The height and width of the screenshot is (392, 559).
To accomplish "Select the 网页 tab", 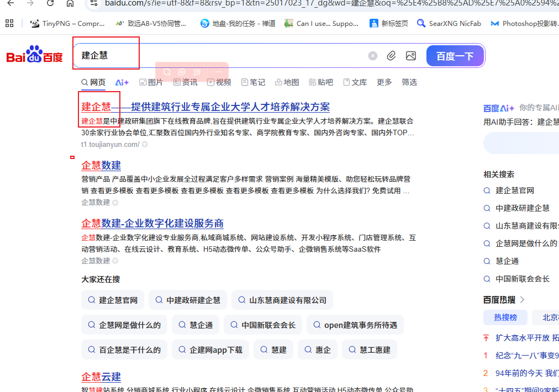I will [x=93, y=82].
